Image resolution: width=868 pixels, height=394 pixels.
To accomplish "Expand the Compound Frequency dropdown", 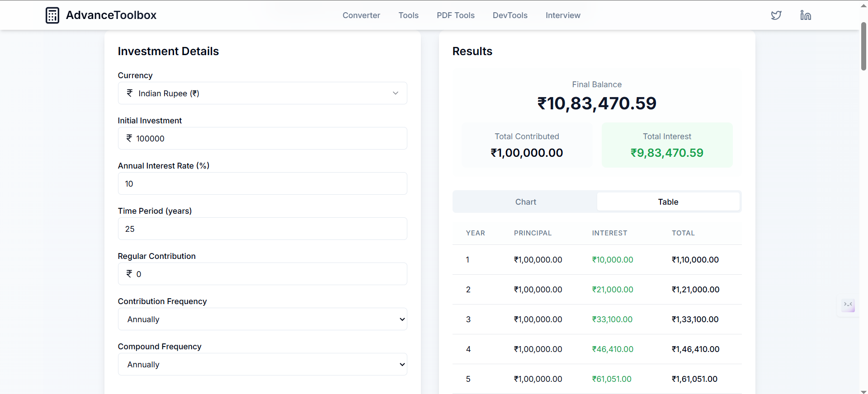I will [262, 364].
